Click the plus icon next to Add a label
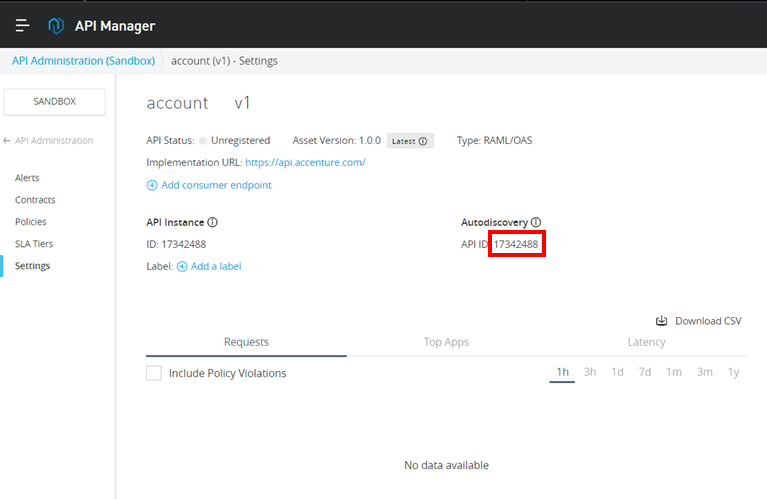767x499 pixels. click(182, 266)
